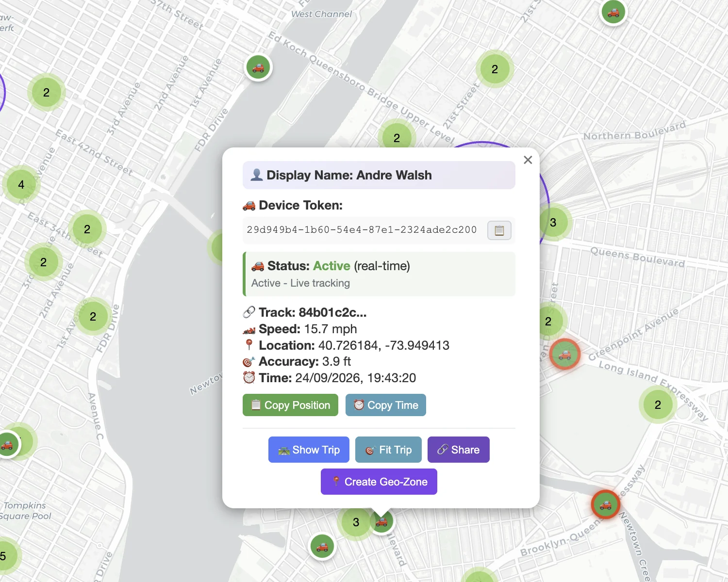Copy the device token with clipboard icon
Screen dimensions: 728x582
click(x=499, y=230)
